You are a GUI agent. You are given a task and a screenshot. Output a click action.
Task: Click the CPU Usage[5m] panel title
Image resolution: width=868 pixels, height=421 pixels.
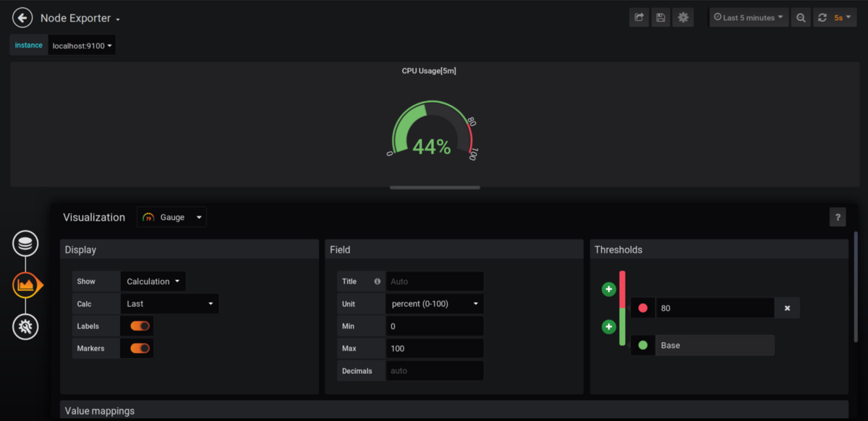point(429,71)
